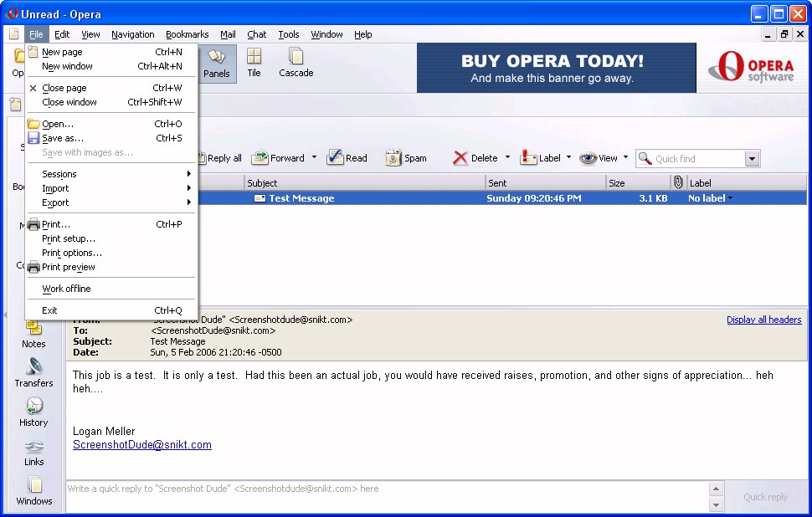Mark message with the Read icon
The height and width of the screenshot is (517, 812).
pos(336,157)
